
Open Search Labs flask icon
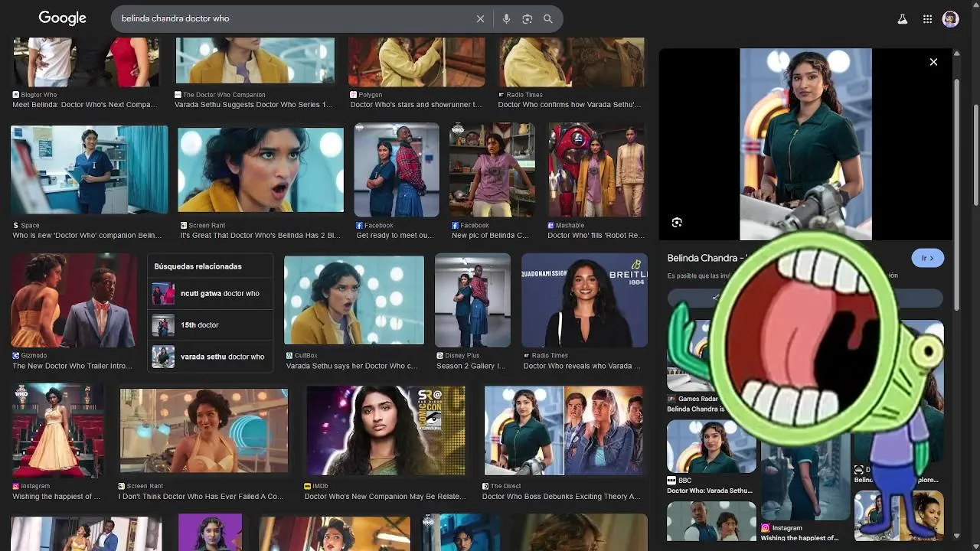[903, 19]
